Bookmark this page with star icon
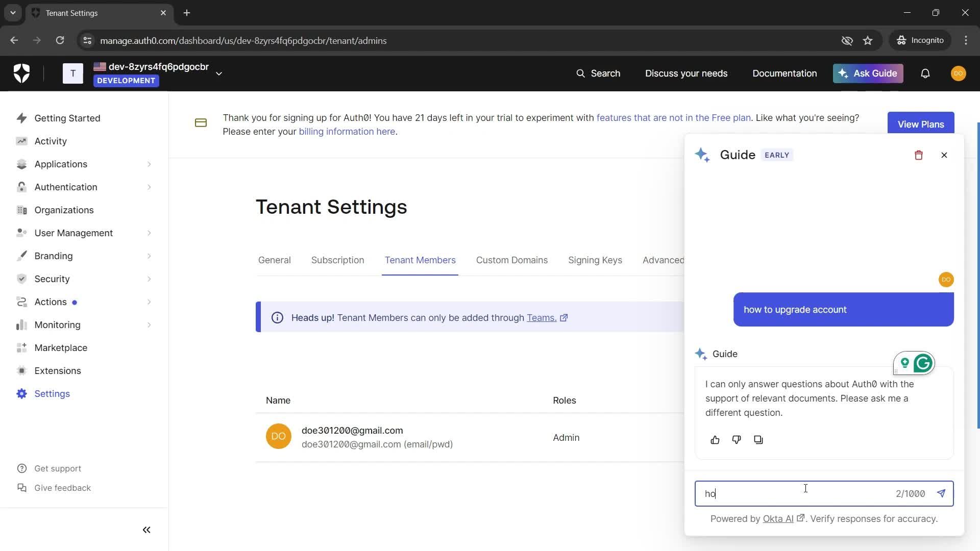The width and height of the screenshot is (980, 551). (x=867, y=40)
